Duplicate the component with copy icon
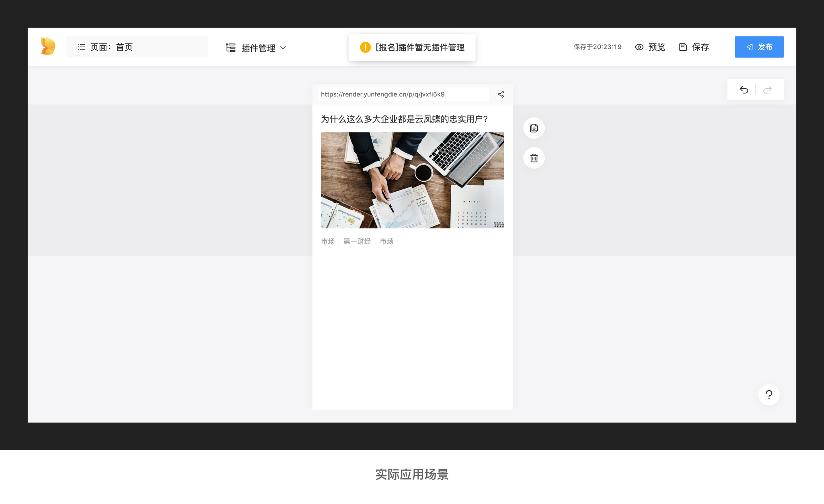 (534, 128)
